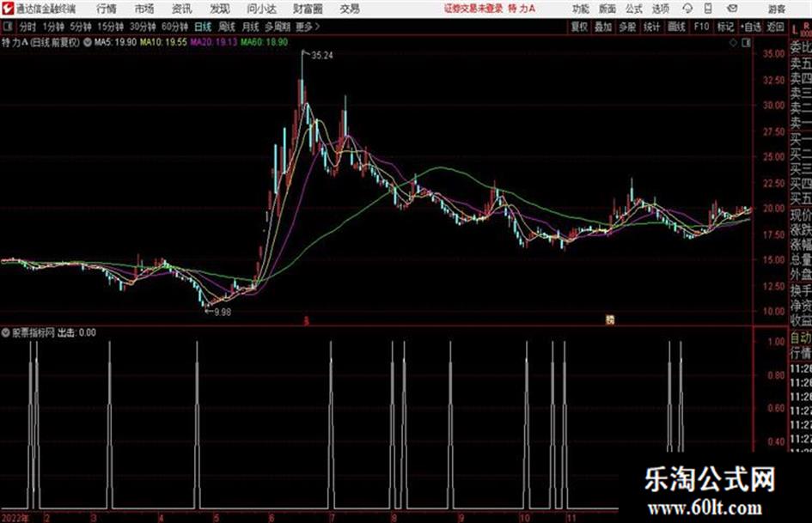
Task: Switch to the 15分钟 period tab
Action: pos(110,27)
